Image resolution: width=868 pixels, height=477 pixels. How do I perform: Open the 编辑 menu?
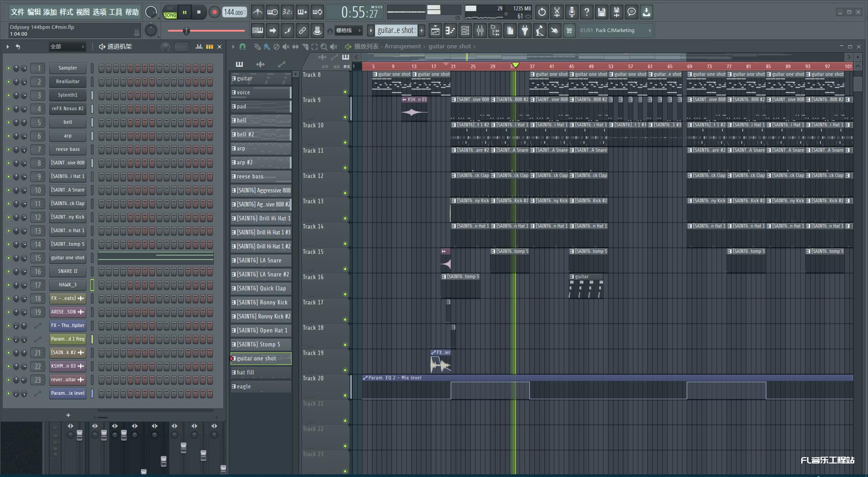(34, 12)
